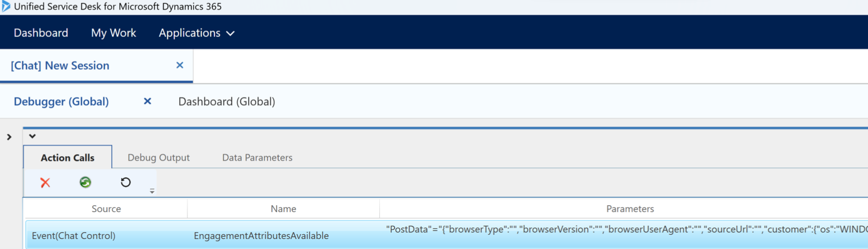Image resolution: width=868 pixels, height=249 pixels.
Task: Open the Data Parameters tab
Action: point(257,157)
